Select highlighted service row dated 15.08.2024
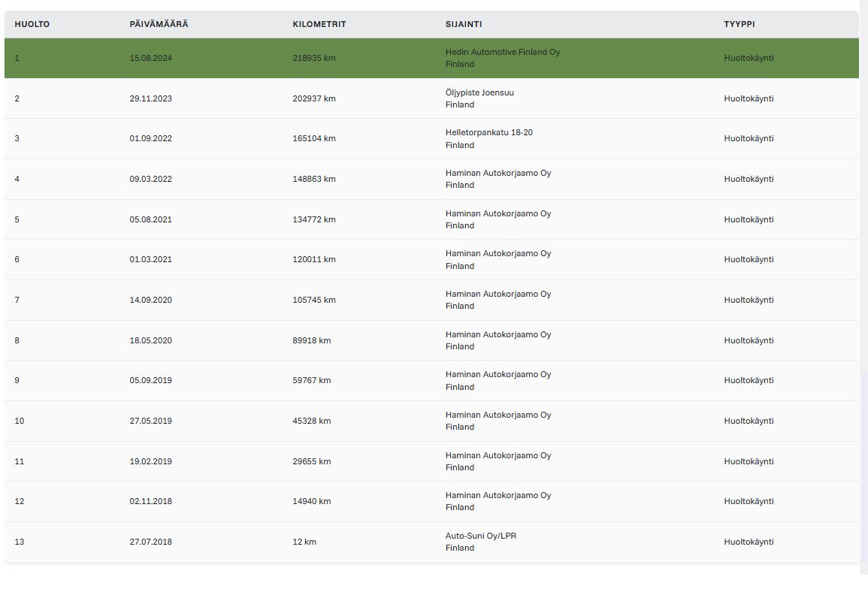This screenshot has width=868, height=592. click(x=432, y=58)
